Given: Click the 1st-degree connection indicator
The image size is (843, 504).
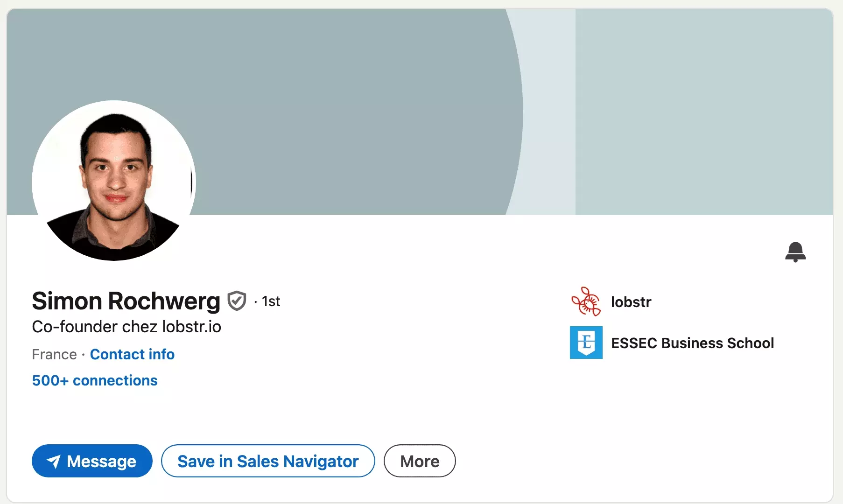Looking at the screenshot, I should pos(270,301).
